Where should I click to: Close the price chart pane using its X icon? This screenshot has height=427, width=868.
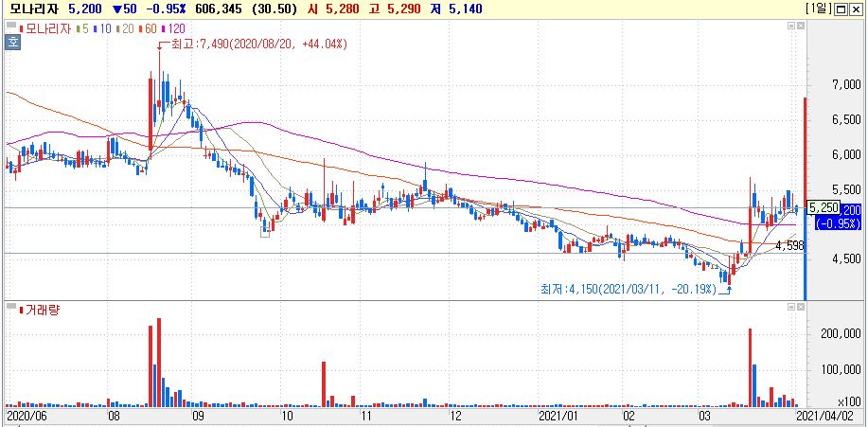point(801,26)
